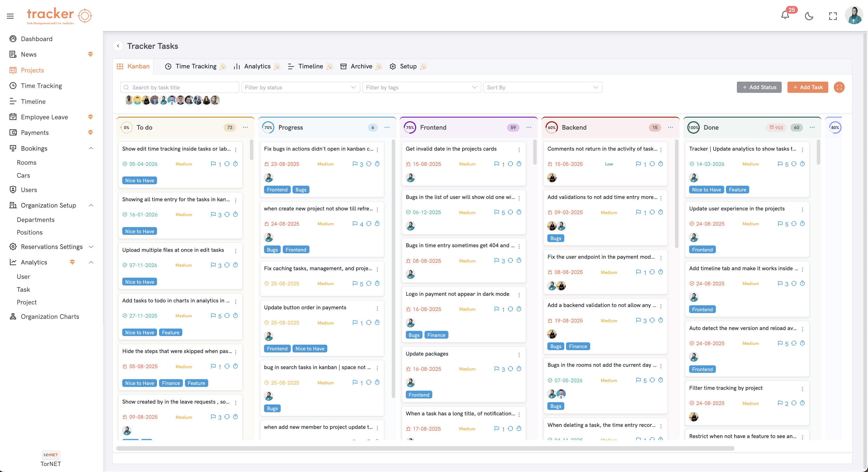Switch to the Analytics tab
This screenshot has width=868, height=472.
pyautogui.click(x=257, y=66)
